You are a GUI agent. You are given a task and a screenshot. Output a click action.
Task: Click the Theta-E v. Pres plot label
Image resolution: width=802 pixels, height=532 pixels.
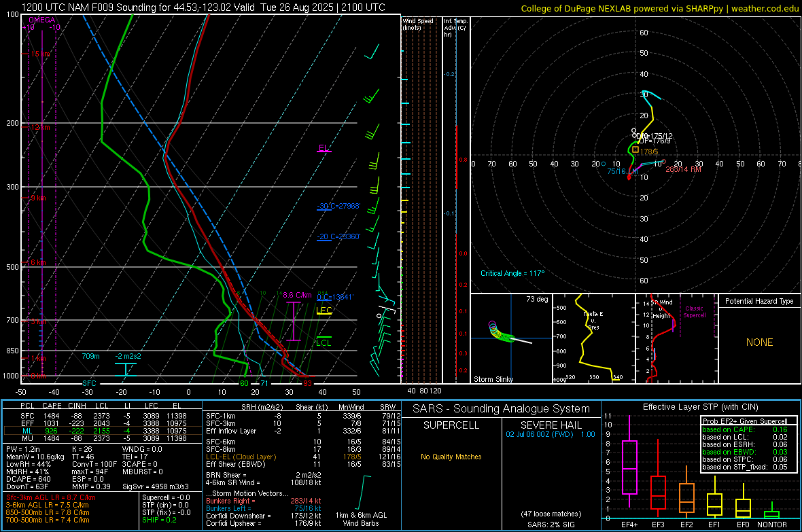click(593, 321)
